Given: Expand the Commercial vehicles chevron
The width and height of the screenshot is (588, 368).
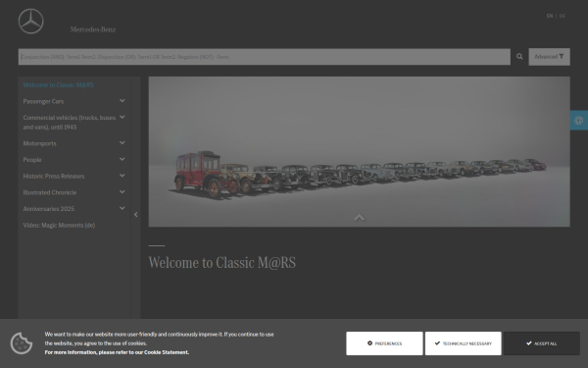Looking at the screenshot, I should pos(122,117).
